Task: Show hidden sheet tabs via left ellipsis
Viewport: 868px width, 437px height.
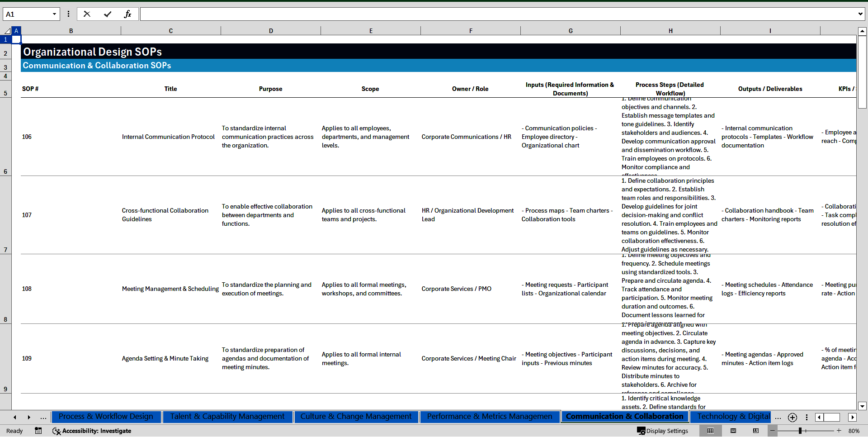Action: pyautogui.click(x=43, y=417)
